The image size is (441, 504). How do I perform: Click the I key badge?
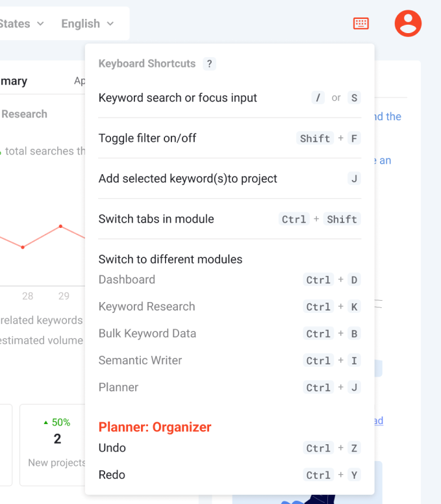tap(354, 360)
